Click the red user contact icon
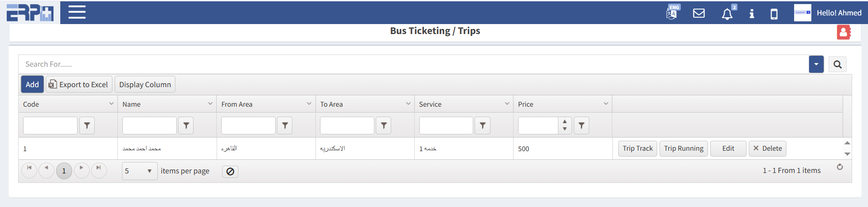 click(x=843, y=32)
